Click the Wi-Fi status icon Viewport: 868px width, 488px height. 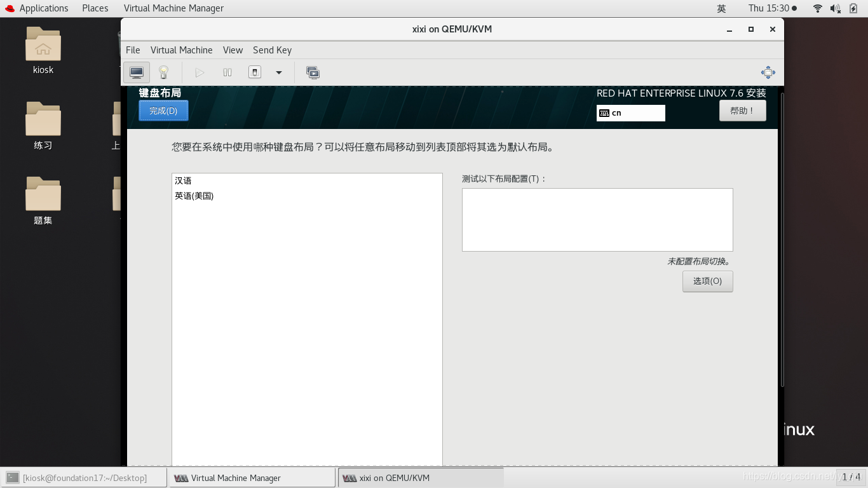[817, 8]
